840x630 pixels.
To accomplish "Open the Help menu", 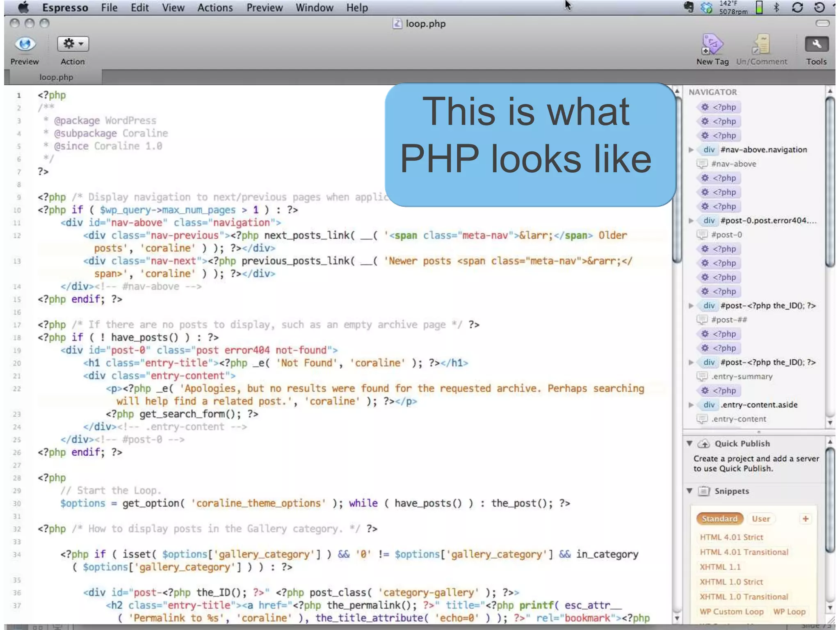I will point(357,7).
